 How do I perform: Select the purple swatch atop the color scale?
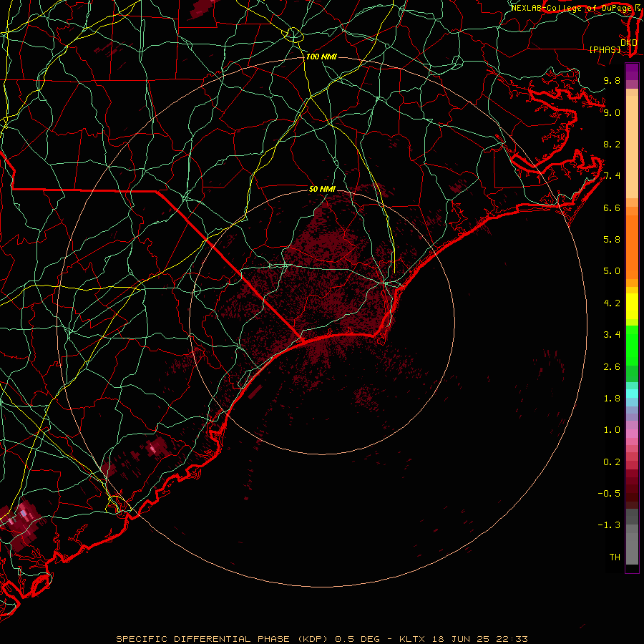tap(632, 72)
